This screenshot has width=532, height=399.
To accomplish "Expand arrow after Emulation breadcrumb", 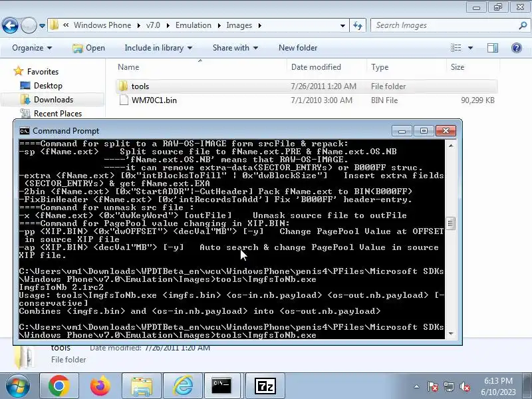I will [x=219, y=25].
